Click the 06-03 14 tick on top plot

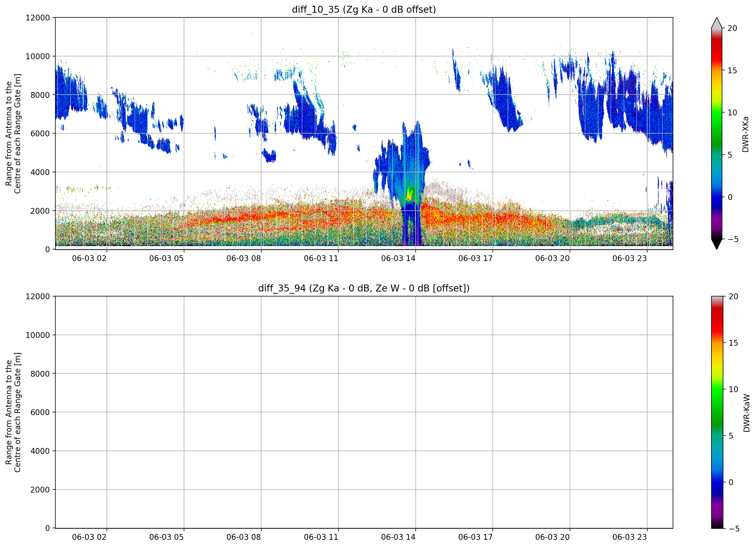pyautogui.click(x=398, y=258)
